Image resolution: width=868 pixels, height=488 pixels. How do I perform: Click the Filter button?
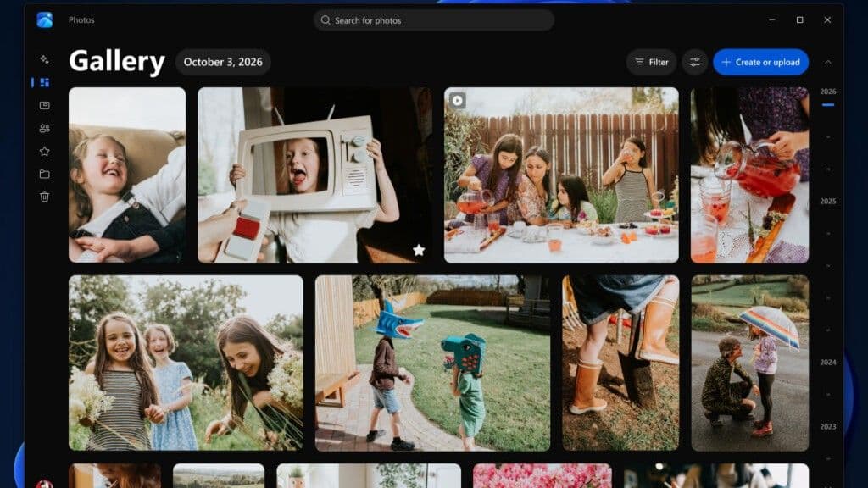click(x=652, y=62)
